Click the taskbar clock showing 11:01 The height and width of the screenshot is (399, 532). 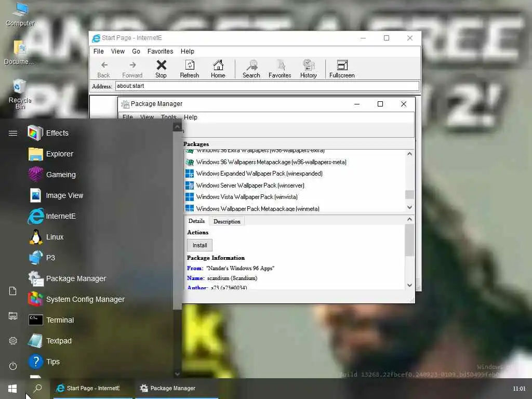[519, 389]
